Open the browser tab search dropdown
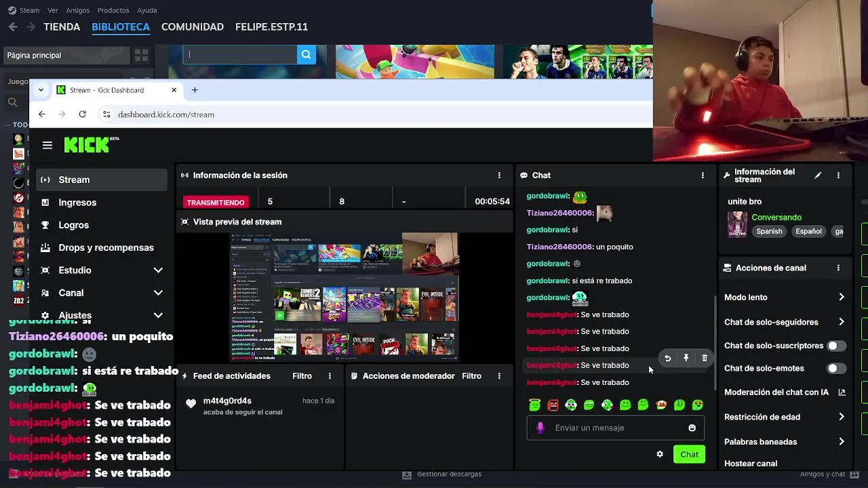 (x=41, y=89)
